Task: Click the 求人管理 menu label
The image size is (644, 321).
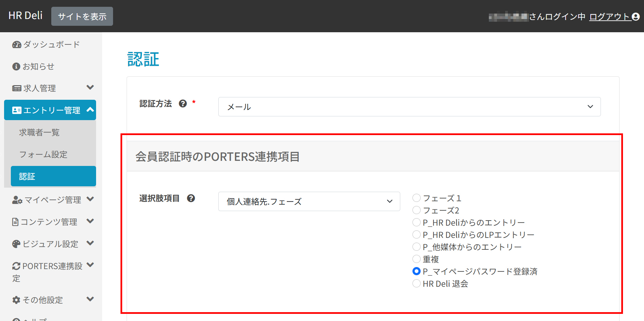Action: tap(40, 88)
